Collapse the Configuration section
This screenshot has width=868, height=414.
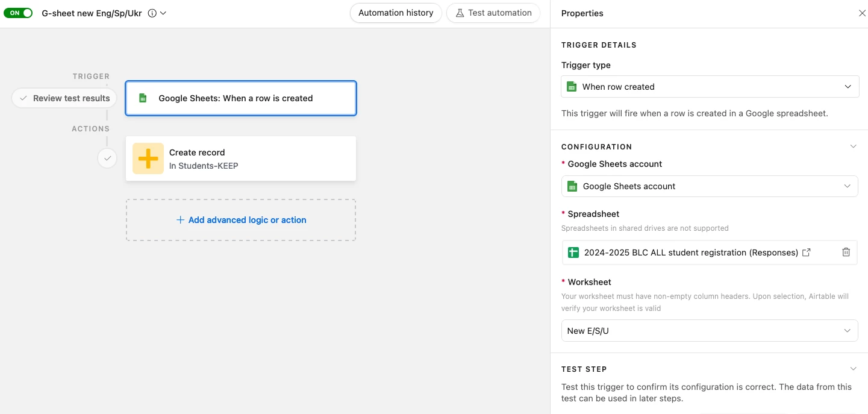(853, 146)
